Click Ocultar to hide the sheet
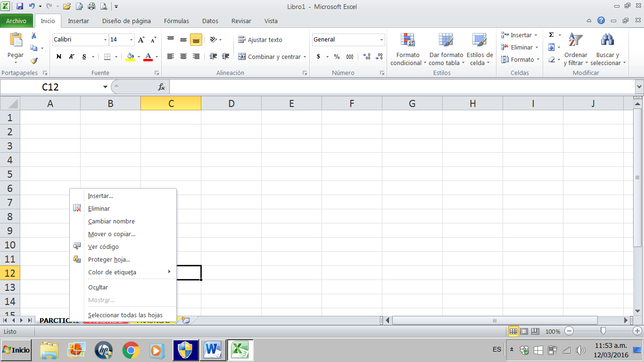The height and width of the screenshot is (362, 644). pos(98,287)
